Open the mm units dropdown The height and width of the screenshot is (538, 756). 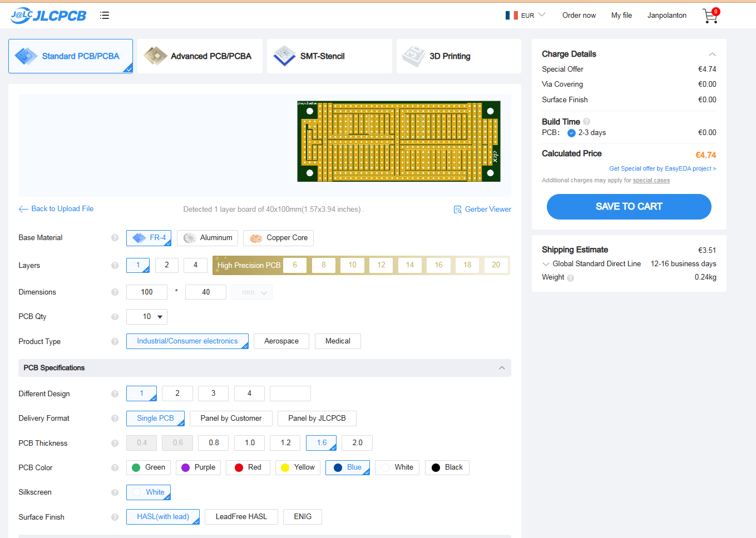coord(252,292)
